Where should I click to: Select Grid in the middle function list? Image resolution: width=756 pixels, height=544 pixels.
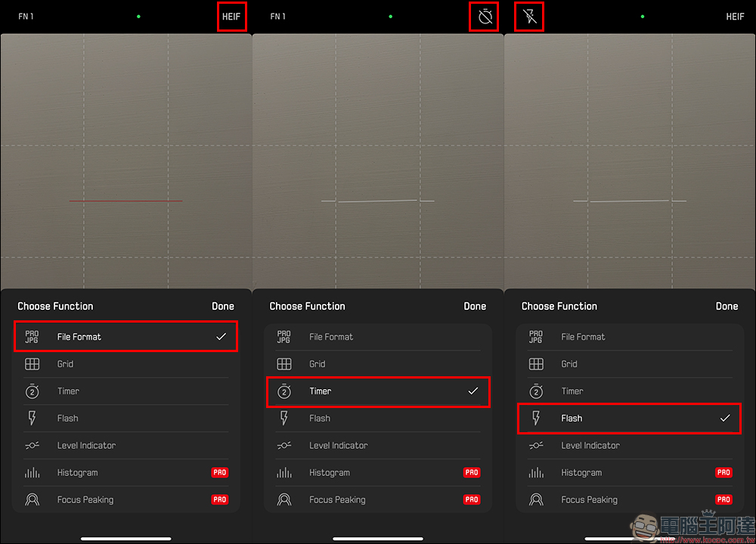(318, 364)
